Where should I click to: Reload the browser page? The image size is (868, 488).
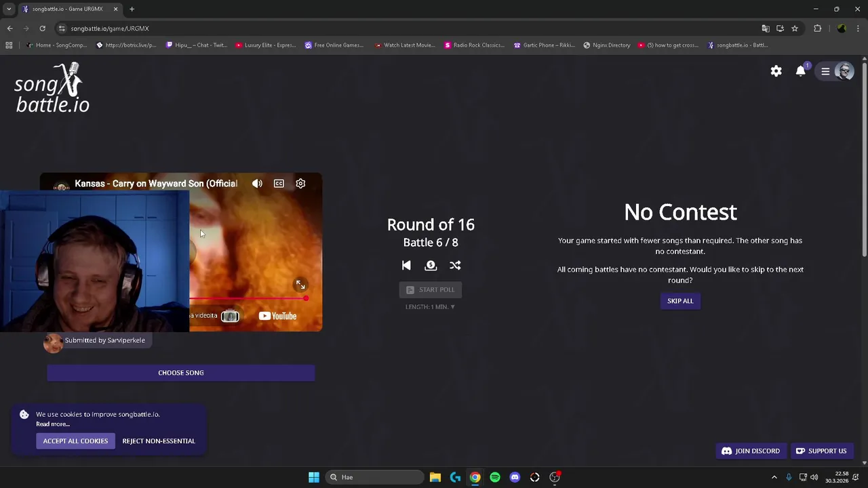[42, 28]
